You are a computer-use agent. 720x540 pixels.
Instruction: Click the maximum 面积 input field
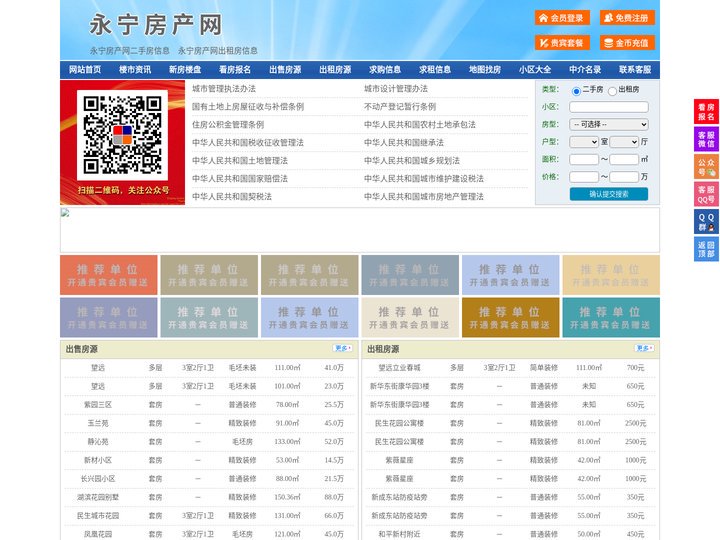pos(624,159)
